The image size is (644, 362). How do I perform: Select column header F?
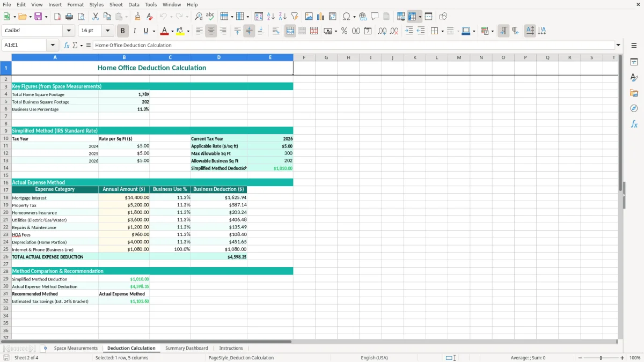[x=304, y=57]
